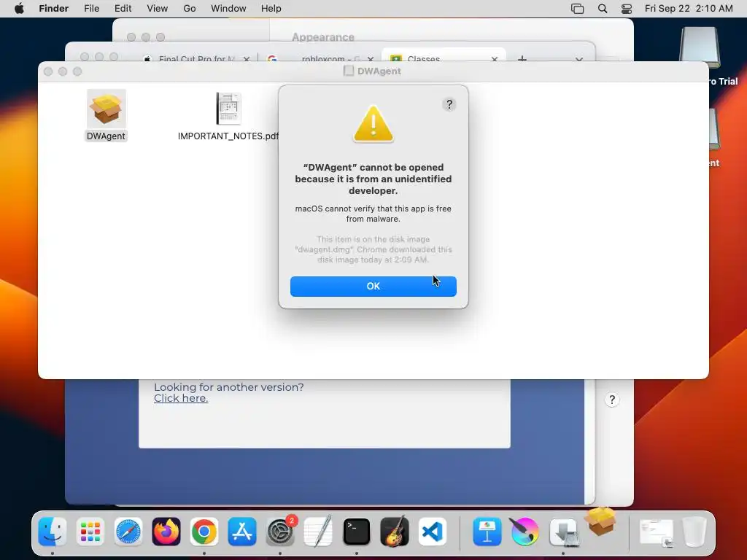The image size is (747, 560).
Task: Open Terminal from the Dock
Action: click(x=356, y=532)
